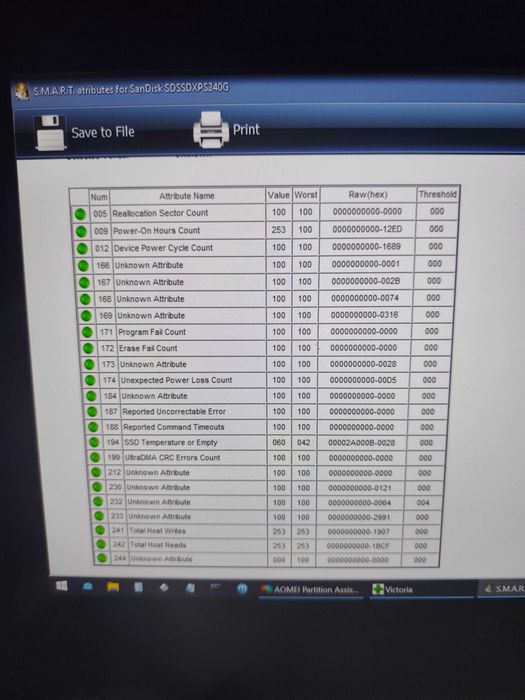The image size is (525, 700).
Task: Click green status dot for Total Host Reads
Action: (101, 545)
